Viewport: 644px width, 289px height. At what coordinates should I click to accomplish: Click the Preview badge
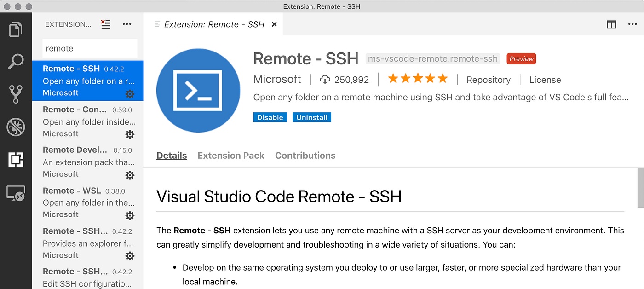tap(521, 59)
